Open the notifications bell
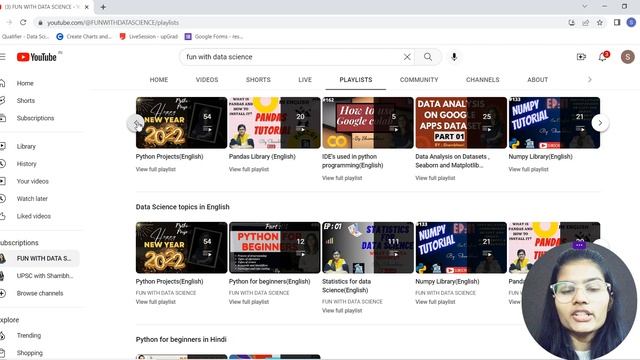The height and width of the screenshot is (360, 640). click(x=603, y=57)
